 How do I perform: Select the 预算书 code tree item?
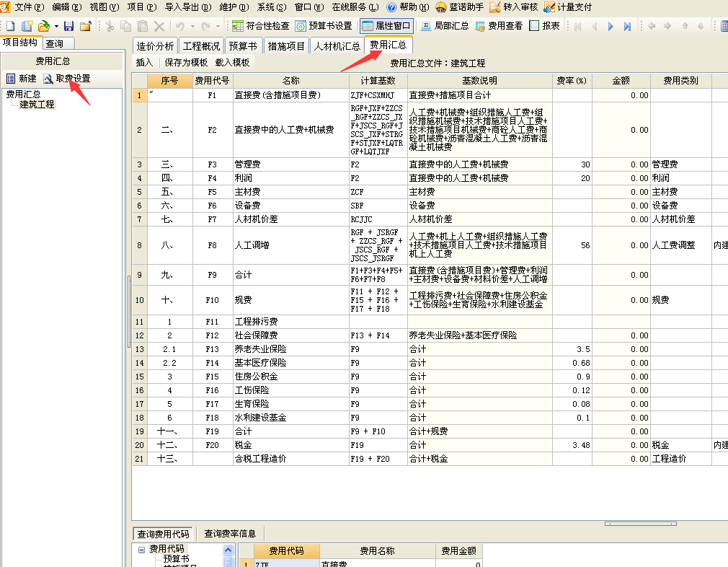point(176,558)
